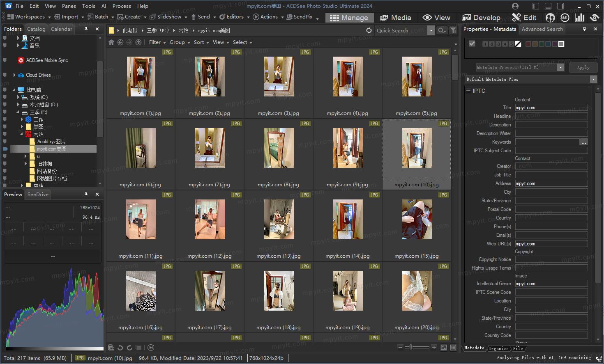Toggle right pane layout icon
The image size is (604, 364).
click(x=560, y=6)
